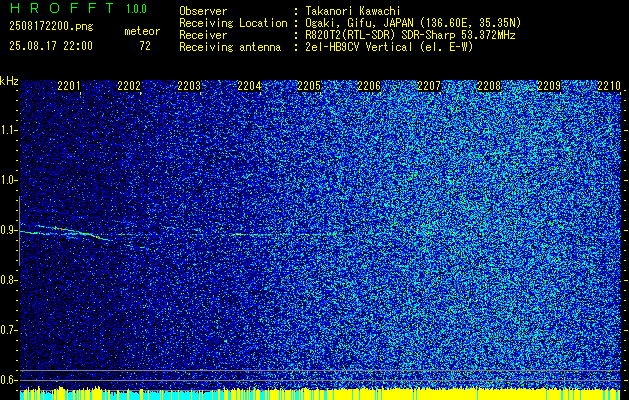Click the R820T2(RTL-SDR) SDR-Sharp 53.372MHz text
Image resolution: width=629 pixels, height=400 pixels.
coord(408,35)
